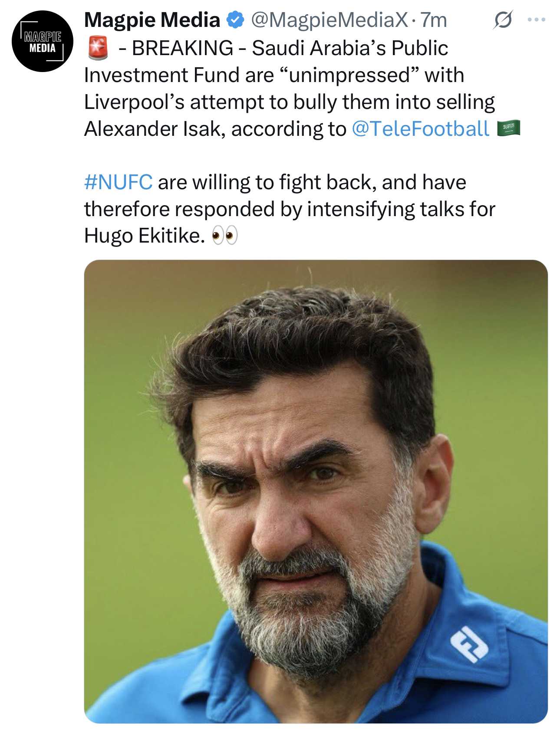The image size is (560, 736).
Task: Click the Magpie Media display name
Action: point(152,20)
